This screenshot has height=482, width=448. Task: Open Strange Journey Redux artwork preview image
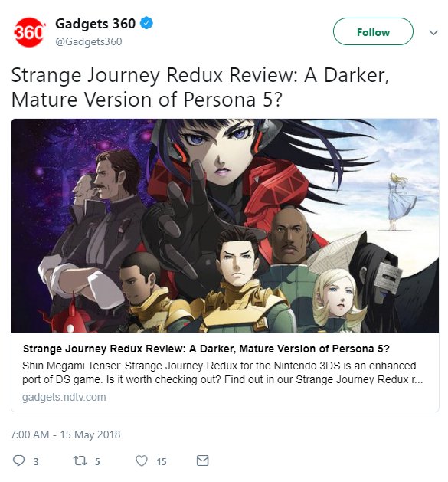coord(225,225)
